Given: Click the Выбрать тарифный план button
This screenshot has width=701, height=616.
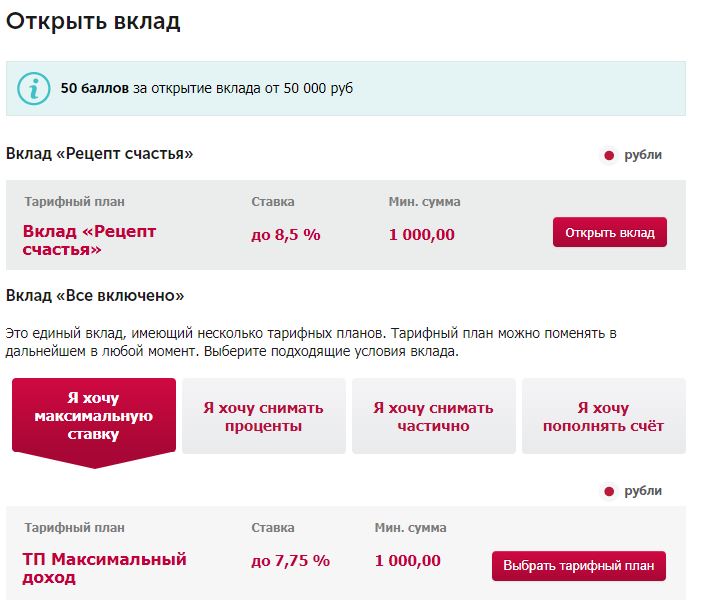Looking at the screenshot, I should tap(579, 566).
